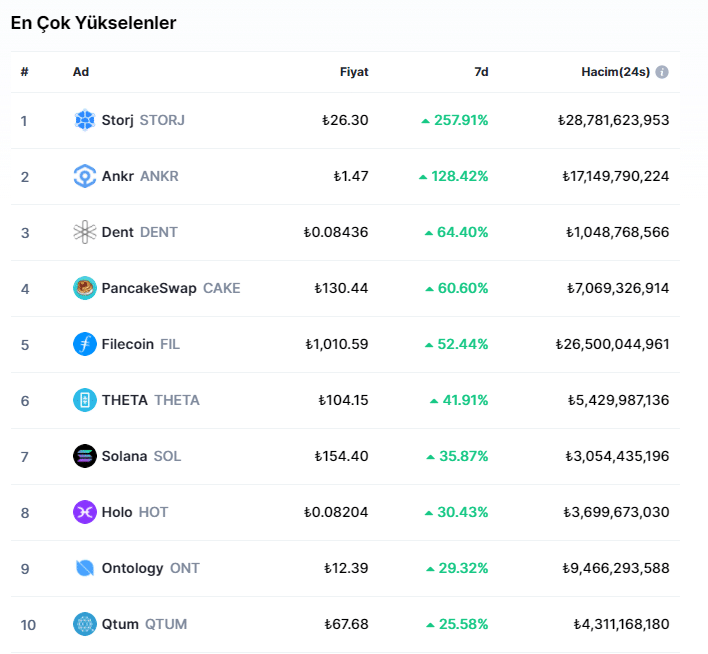Viewport: 708px width, 654px height.
Task: Click the info icon beside Hacim(24s)
Action: click(x=662, y=72)
